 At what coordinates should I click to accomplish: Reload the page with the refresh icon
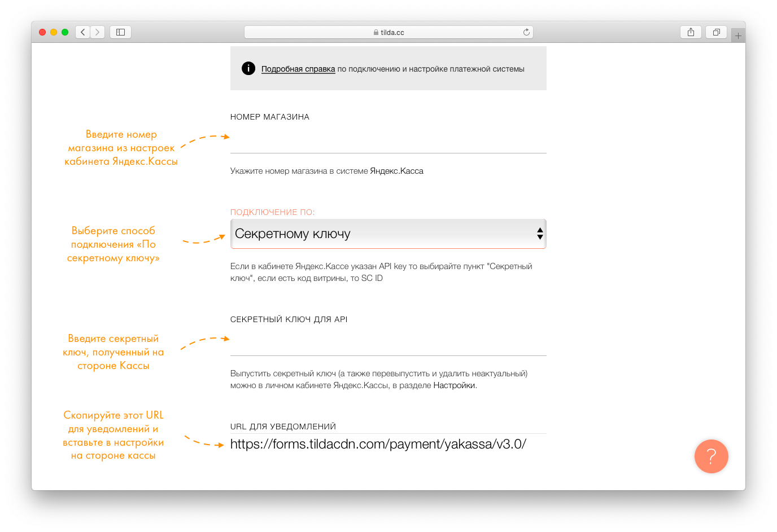(526, 32)
